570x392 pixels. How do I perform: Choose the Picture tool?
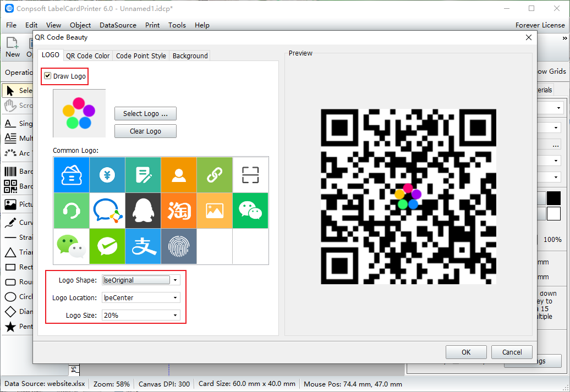click(18, 204)
